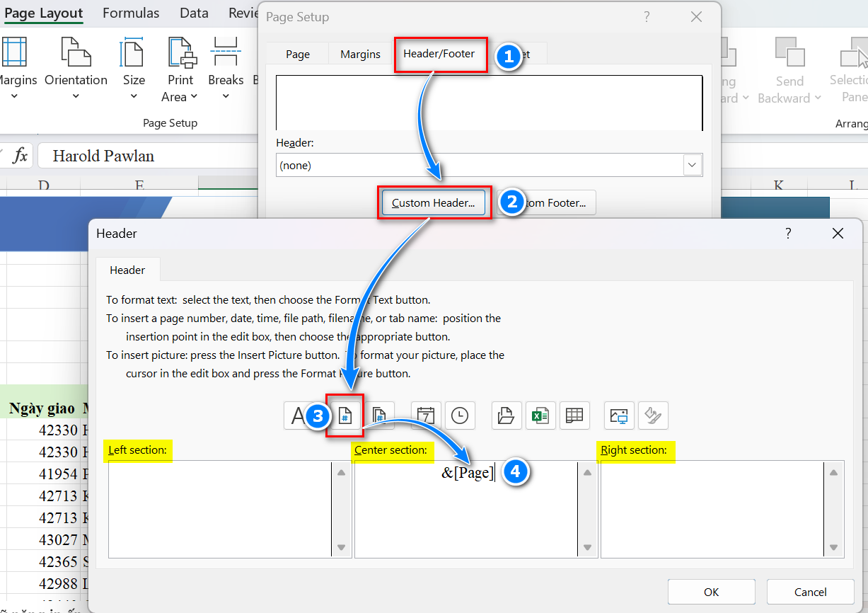868x613 pixels.
Task: Confirm the header with OK
Action: [x=711, y=592]
